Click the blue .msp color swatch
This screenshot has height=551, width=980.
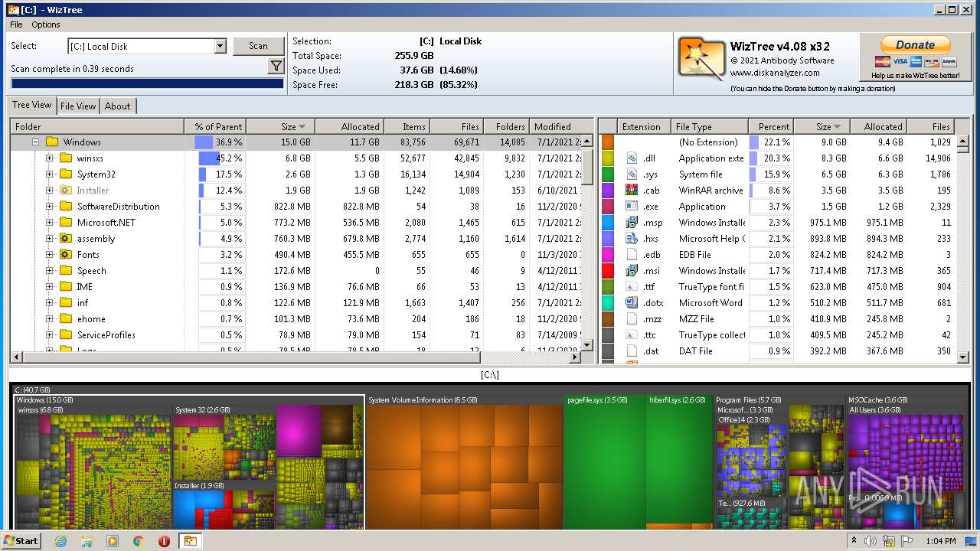(x=608, y=223)
